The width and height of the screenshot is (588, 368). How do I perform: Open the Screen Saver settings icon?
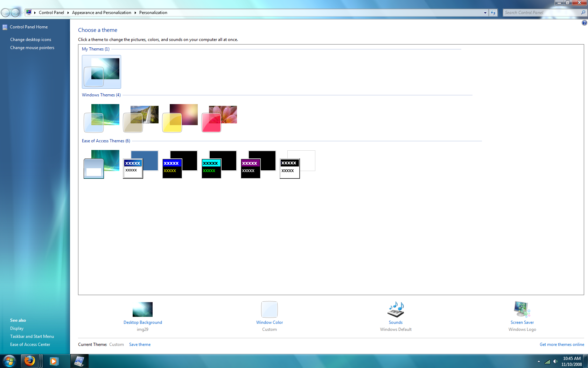[522, 309]
